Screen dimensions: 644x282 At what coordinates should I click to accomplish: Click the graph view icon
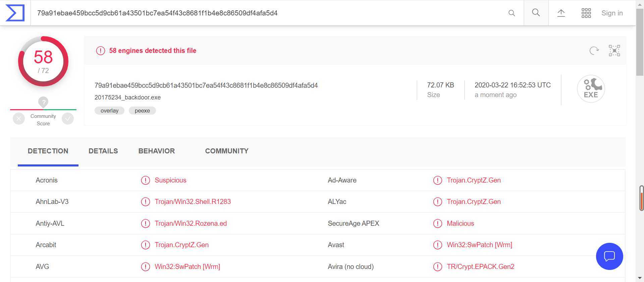click(x=614, y=51)
